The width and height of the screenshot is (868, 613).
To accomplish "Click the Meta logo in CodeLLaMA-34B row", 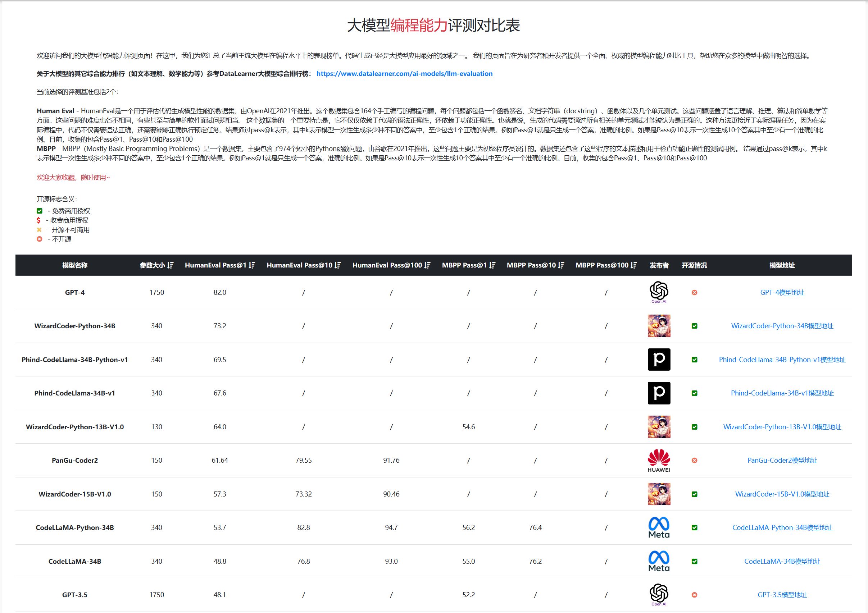I will (x=659, y=561).
